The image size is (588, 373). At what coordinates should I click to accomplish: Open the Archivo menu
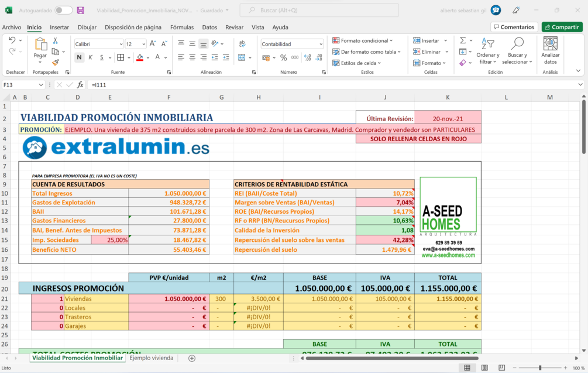click(x=12, y=27)
